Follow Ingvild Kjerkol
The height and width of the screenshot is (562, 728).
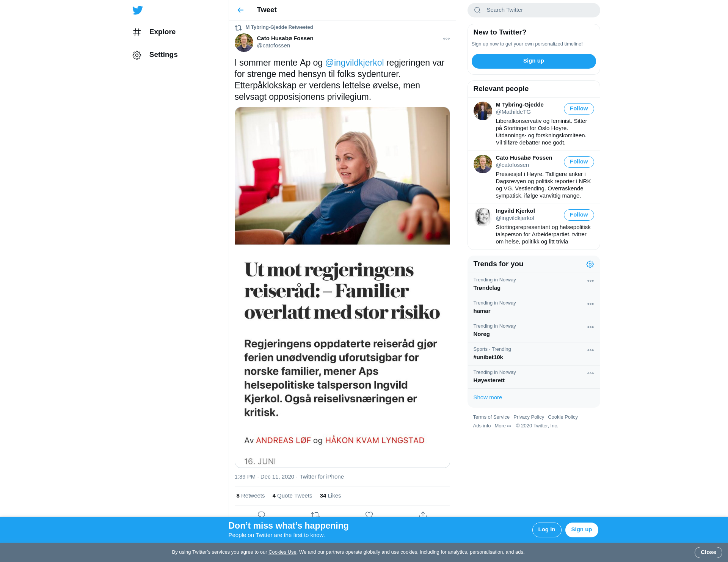pyautogui.click(x=579, y=215)
